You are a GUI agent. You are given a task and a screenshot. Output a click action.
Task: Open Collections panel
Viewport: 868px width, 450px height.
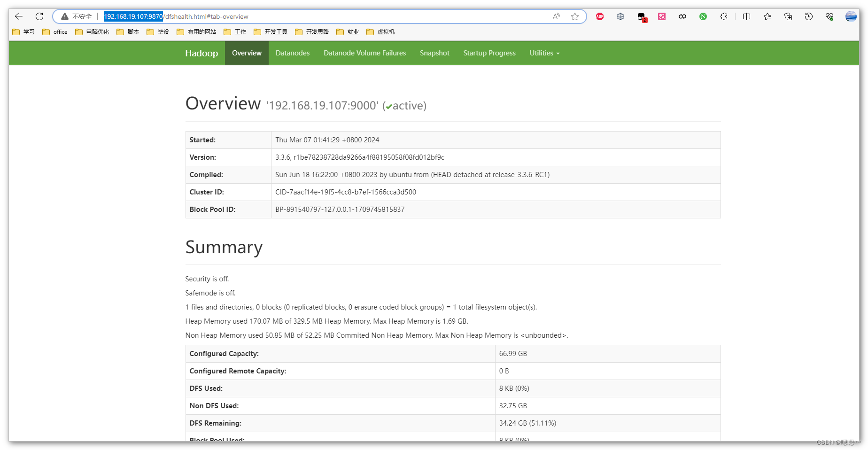click(x=788, y=16)
